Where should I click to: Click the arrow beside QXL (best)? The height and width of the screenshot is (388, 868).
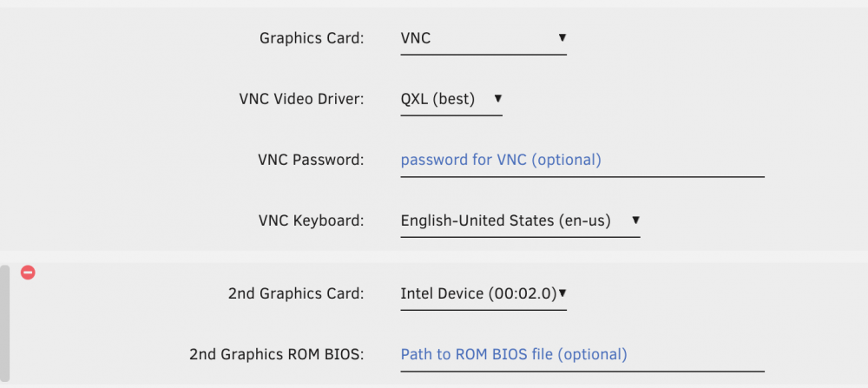point(497,99)
